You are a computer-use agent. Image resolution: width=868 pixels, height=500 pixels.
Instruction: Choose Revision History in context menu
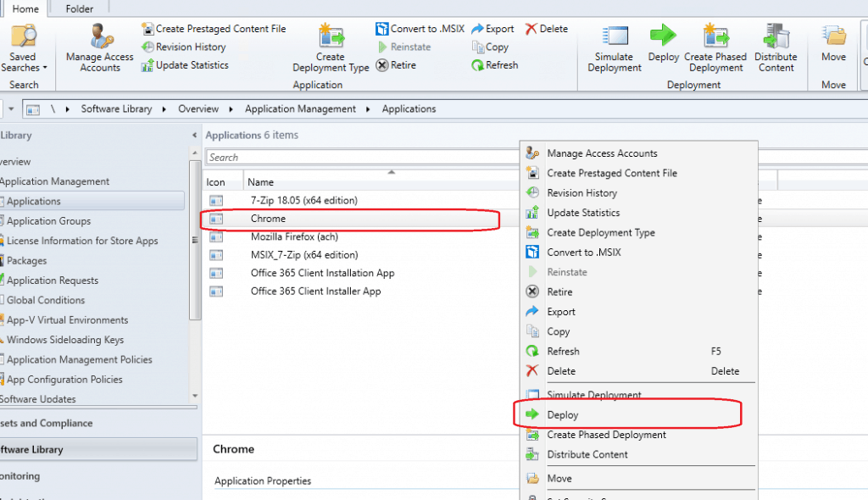click(581, 193)
